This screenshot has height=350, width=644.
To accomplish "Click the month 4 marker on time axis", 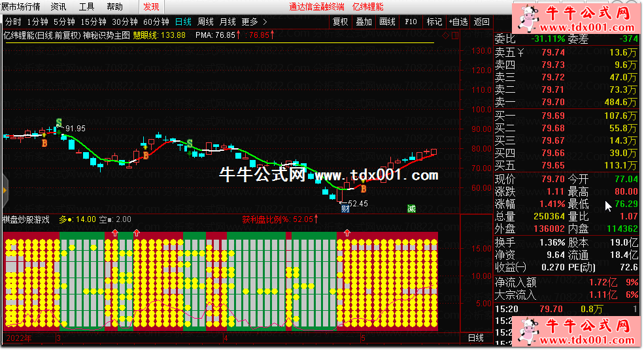I will [x=226, y=338].
